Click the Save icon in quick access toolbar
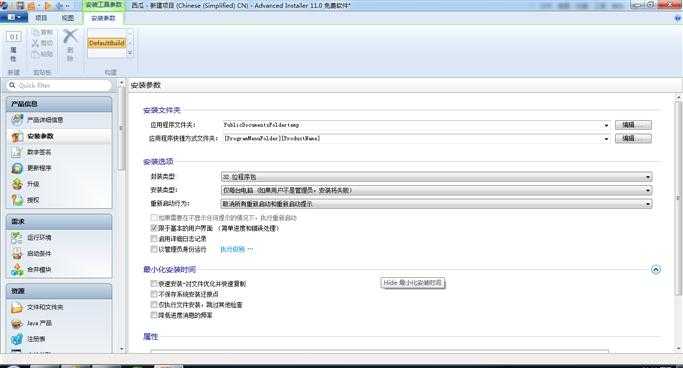 20,6
